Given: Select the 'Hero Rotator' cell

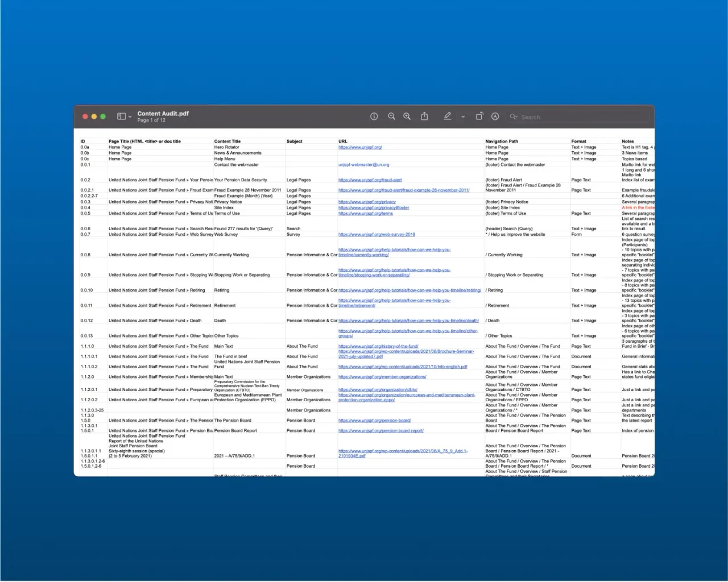Looking at the screenshot, I should coord(227,147).
